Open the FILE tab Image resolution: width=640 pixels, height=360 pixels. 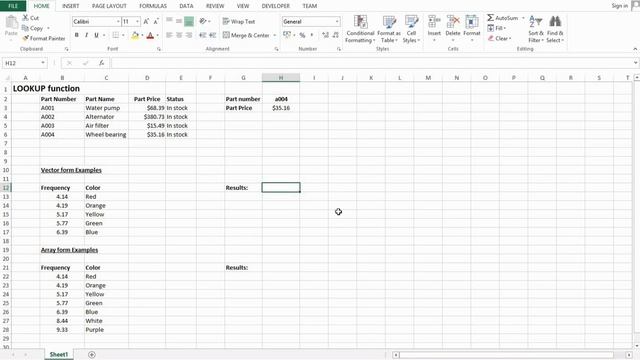13,6
